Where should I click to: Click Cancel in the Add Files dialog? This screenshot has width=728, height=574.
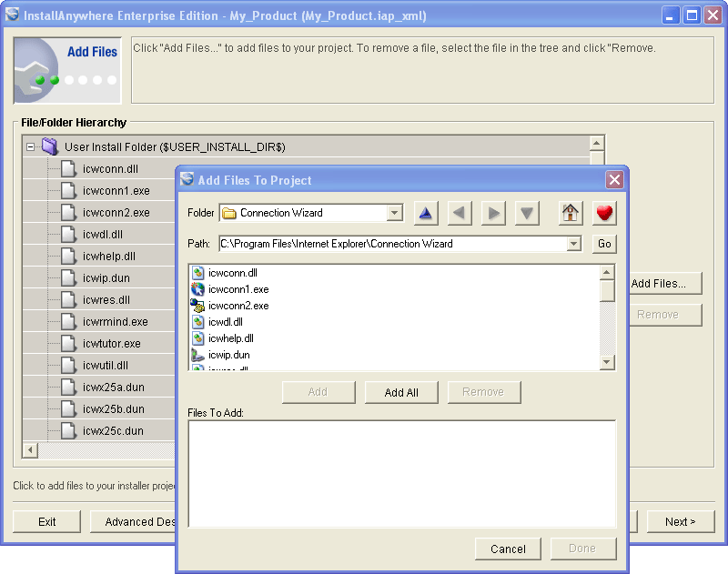tap(508, 549)
